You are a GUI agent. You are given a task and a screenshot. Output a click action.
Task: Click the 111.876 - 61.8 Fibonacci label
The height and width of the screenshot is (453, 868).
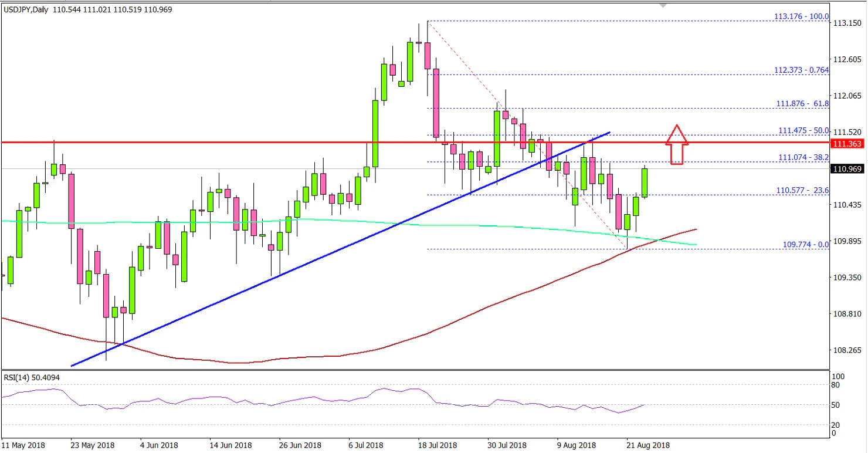(x=802, y=103)
